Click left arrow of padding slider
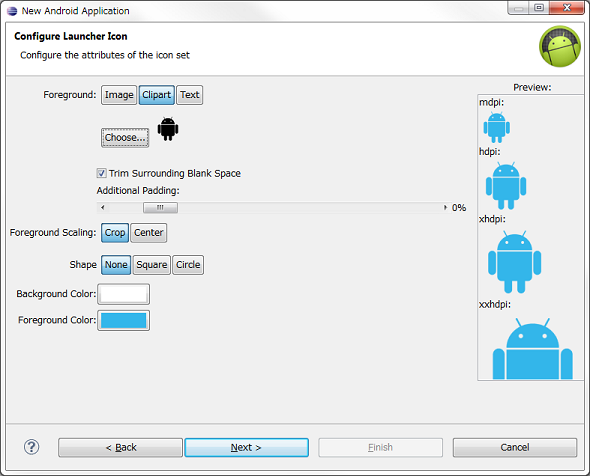The height and width of the screenshot is (476, 590). [102, 208]
